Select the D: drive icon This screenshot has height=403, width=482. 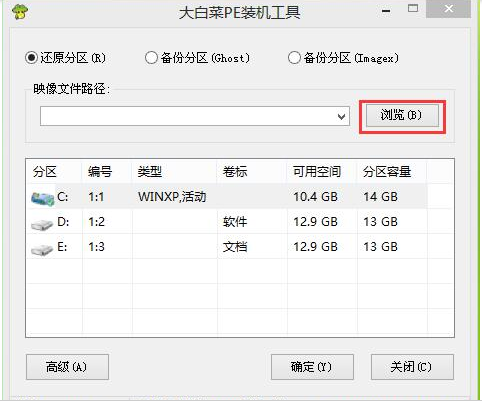pyautogui.click(x=42, y=224)
